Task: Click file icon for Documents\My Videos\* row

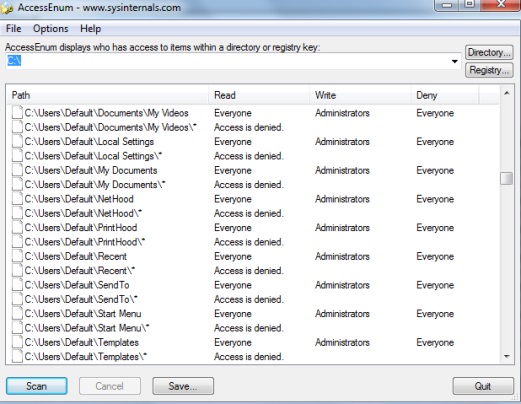Action: pos(17,127)
